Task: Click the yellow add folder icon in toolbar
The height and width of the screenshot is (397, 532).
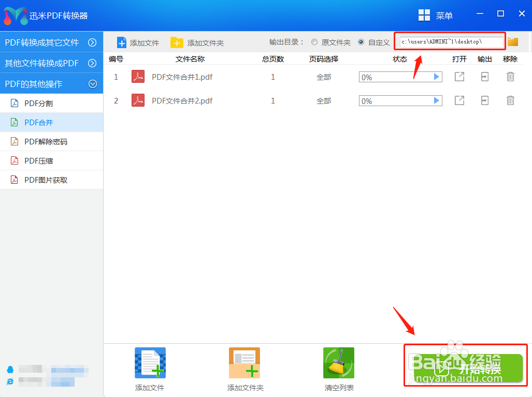Action: pyautogui.click(x=177, y=43)
